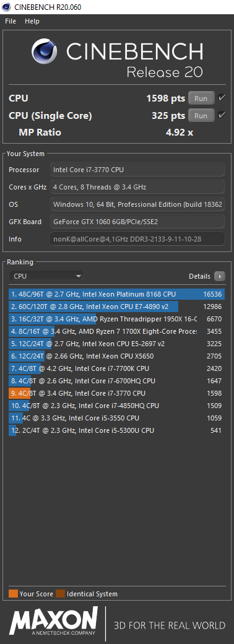Viewport: 234px width, 644px height.
Task: Select your Core i7-3770 ranking row
Action: coord(116,393)
